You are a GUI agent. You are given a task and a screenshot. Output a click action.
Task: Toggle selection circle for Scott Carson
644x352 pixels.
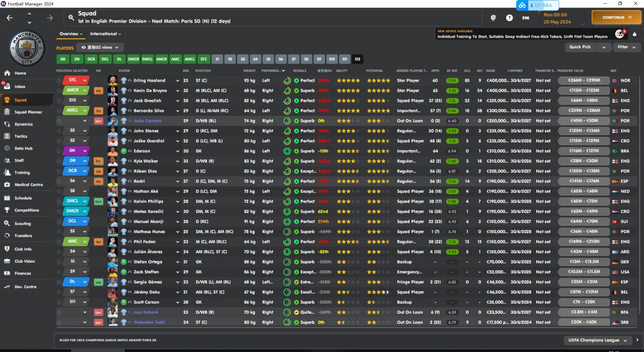pyautogui.click(x=59, y=302)
